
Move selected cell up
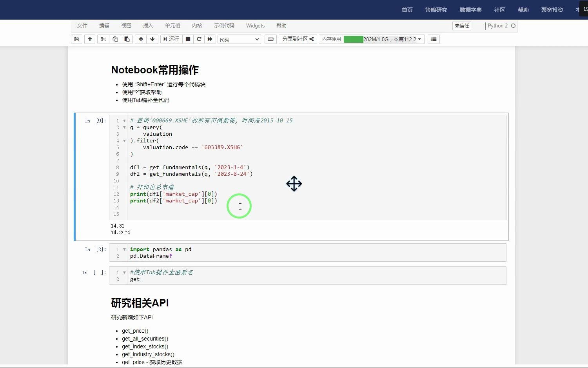click(141, 39)
